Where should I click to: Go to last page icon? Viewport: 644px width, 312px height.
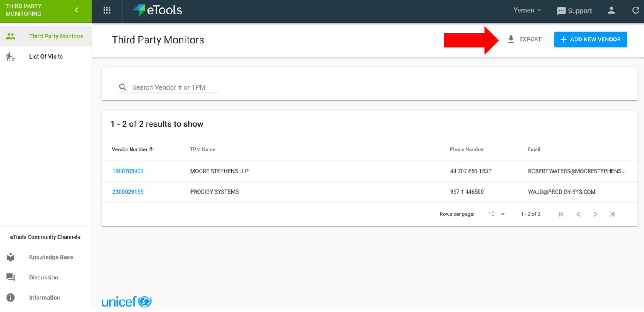click(612, 214)
